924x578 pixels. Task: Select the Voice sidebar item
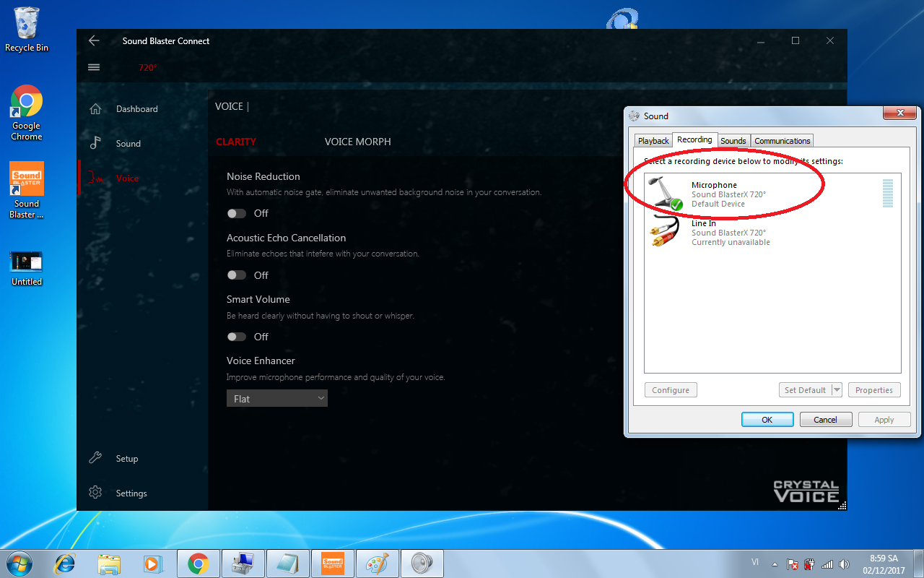click(127, 178)
